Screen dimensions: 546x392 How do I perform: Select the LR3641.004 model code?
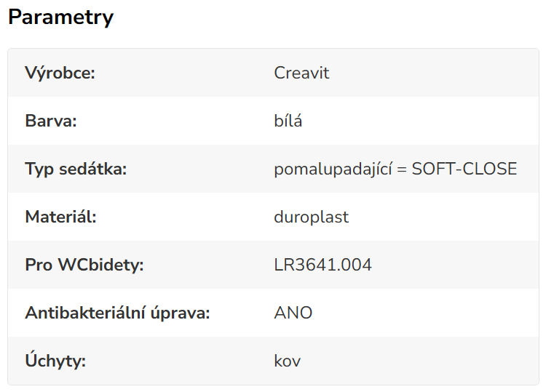323,265
